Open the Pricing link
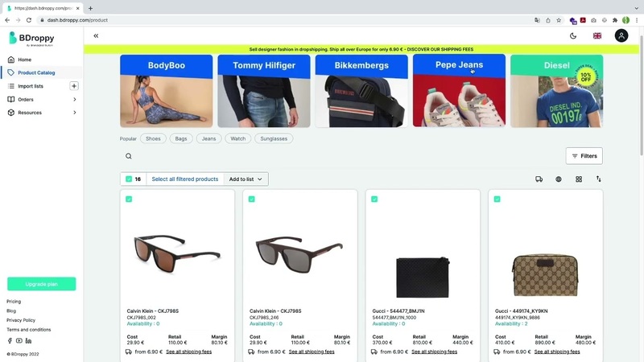 click(14, 301)
